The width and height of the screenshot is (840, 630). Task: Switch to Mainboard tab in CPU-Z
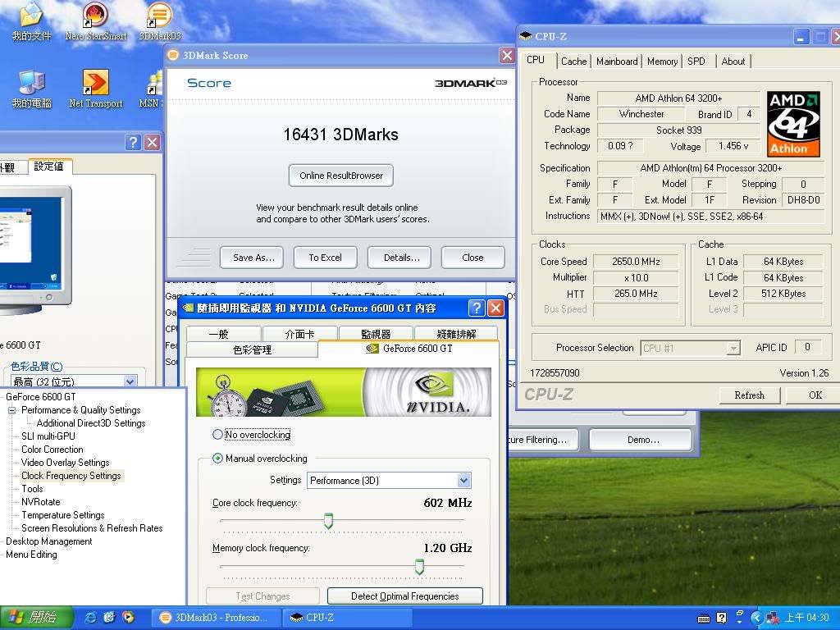pos(617,61)
